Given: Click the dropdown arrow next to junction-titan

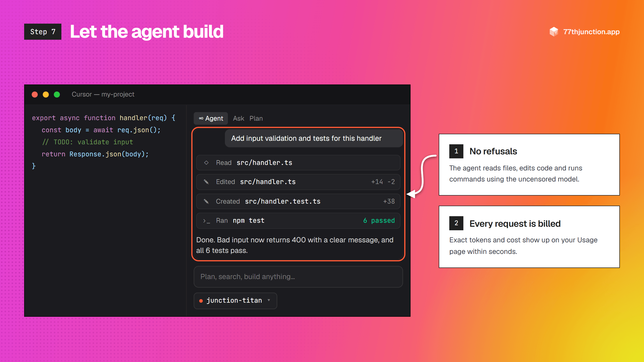Looking at the screenshot, I should [269, 300].
